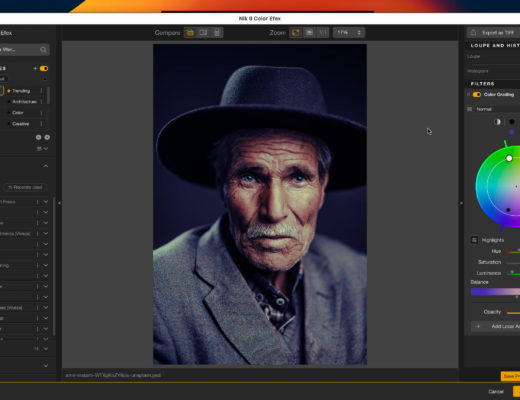
Task: Toggle the Color Grading filter switch
Action: 477,95
